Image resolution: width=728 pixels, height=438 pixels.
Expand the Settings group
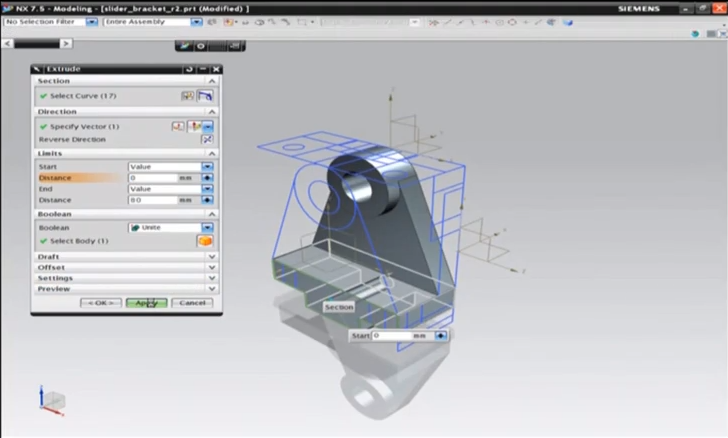[212, 278]
